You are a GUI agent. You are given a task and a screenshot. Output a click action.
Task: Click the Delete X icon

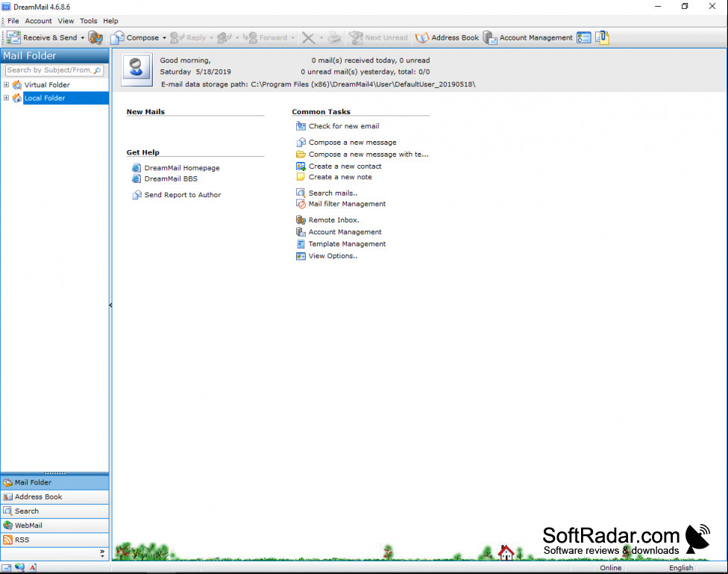pyautogui.click(x=308, y=37)
